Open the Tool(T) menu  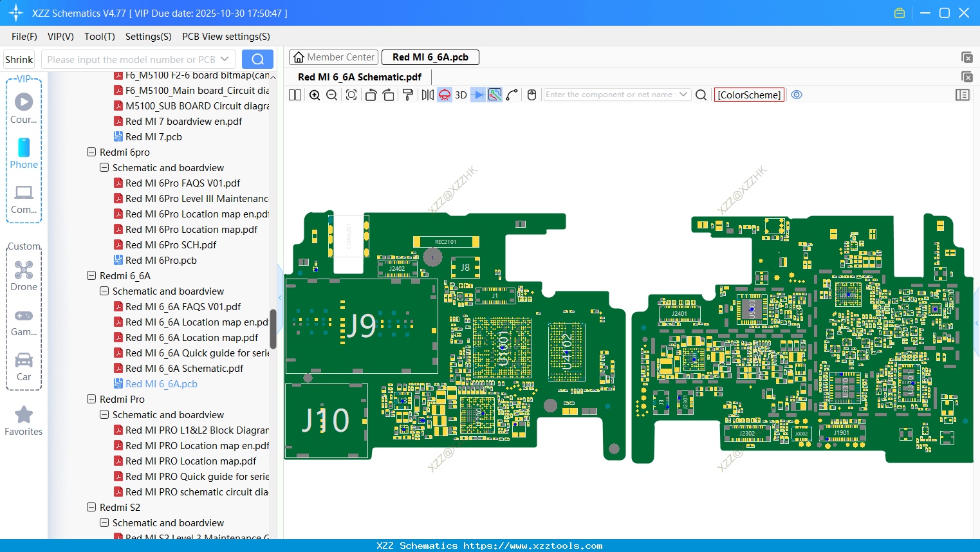click(x=99, y=37)
